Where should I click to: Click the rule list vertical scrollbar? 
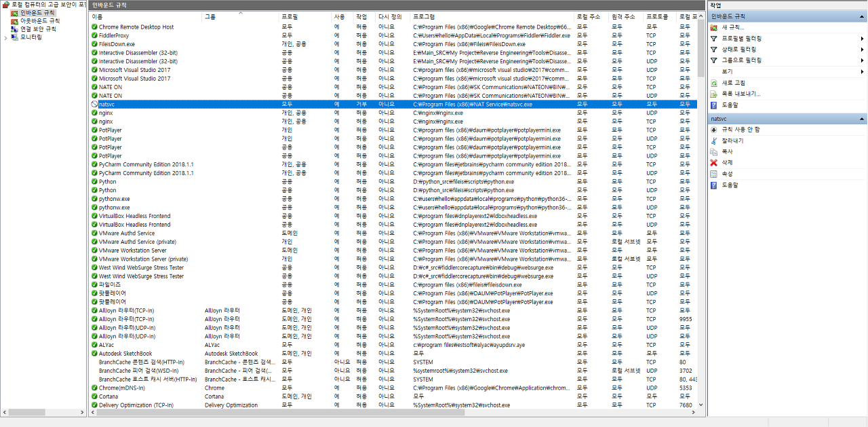point(701,48)
